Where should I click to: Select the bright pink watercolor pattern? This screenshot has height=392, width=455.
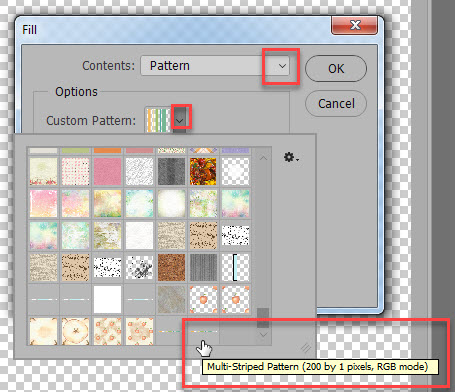click(43, 203)
